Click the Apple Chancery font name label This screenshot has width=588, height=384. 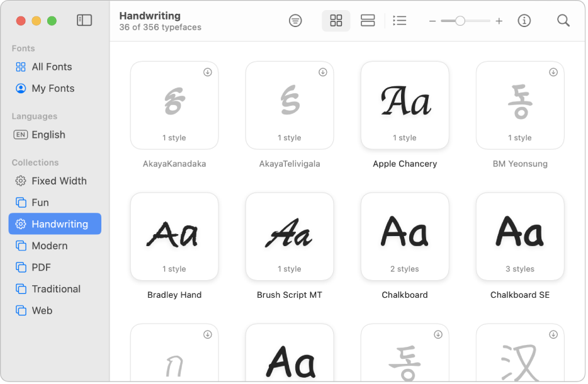click(405, 164)
